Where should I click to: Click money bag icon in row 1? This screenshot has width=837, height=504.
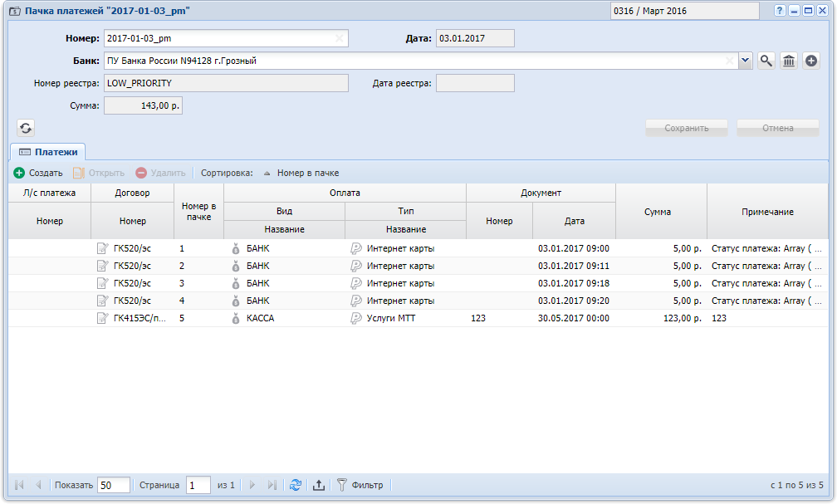pos(236,248)
